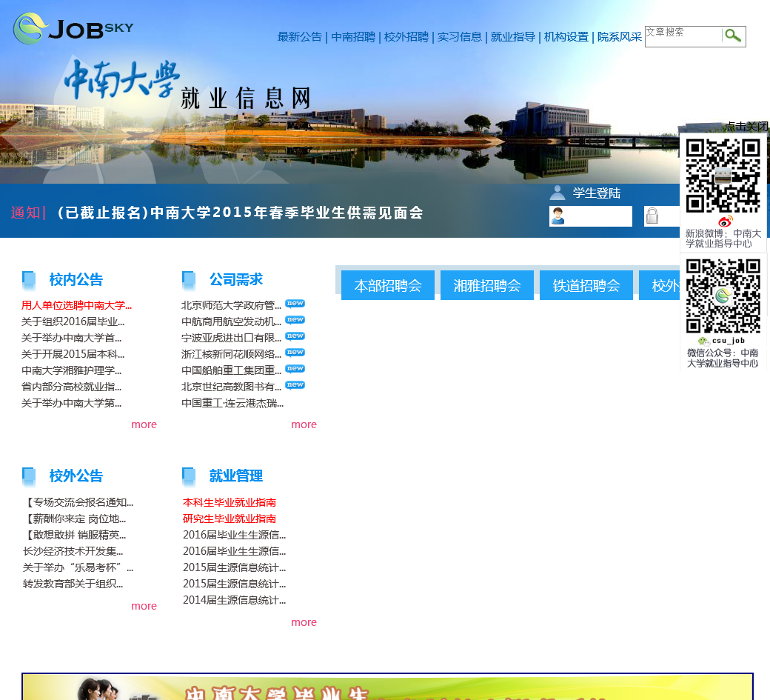This screenshot has width=770, height=700.
Task: Click the blue icon beside 公司需求
Action: pyautogui.click(x=189, y=281)
